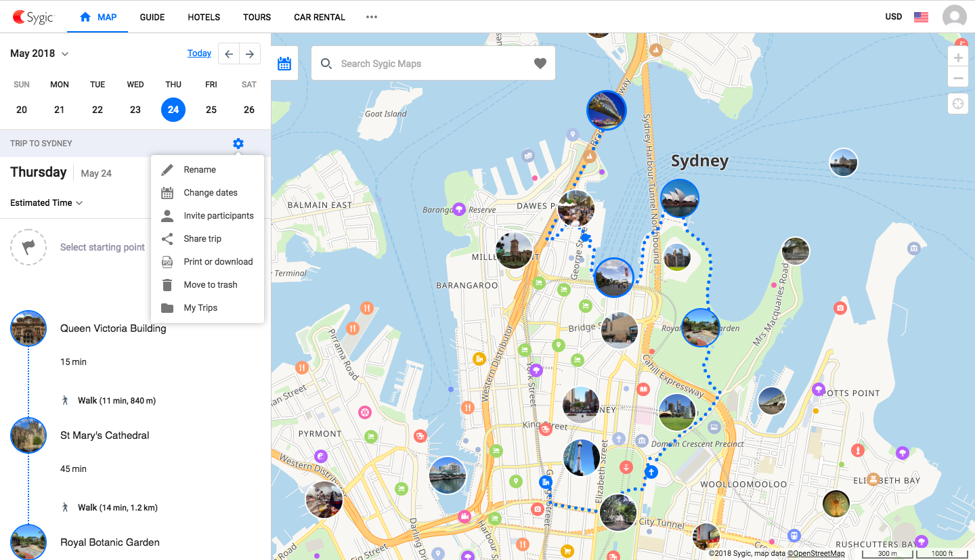975x560 pixels.
Task: Click the PDF icon next to Print or download
Action: point(167,262)
